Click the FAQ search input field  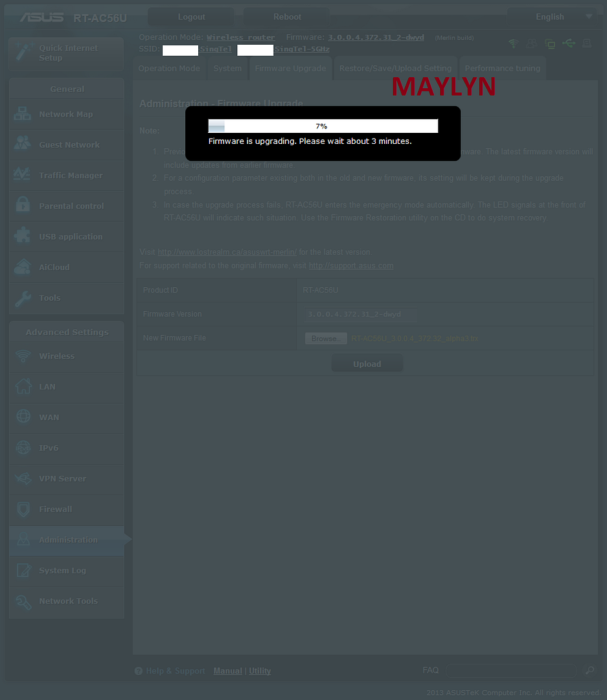coord(510,670)
